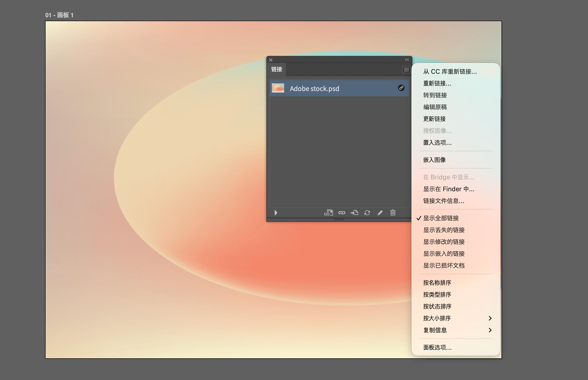Choose 重新链接... from the menu
The height and width of the screenshot is (380, 588).
tap(456, 83)
